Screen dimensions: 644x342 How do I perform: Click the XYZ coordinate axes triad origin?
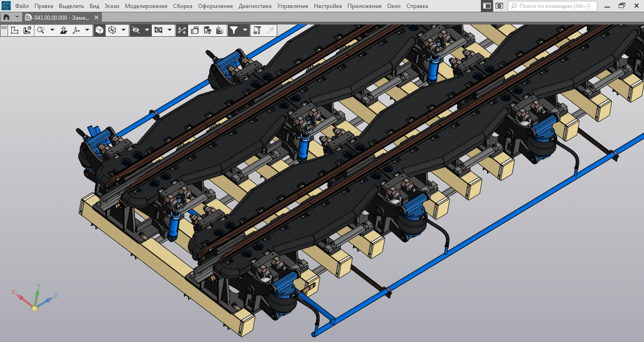tap(34, 308)
